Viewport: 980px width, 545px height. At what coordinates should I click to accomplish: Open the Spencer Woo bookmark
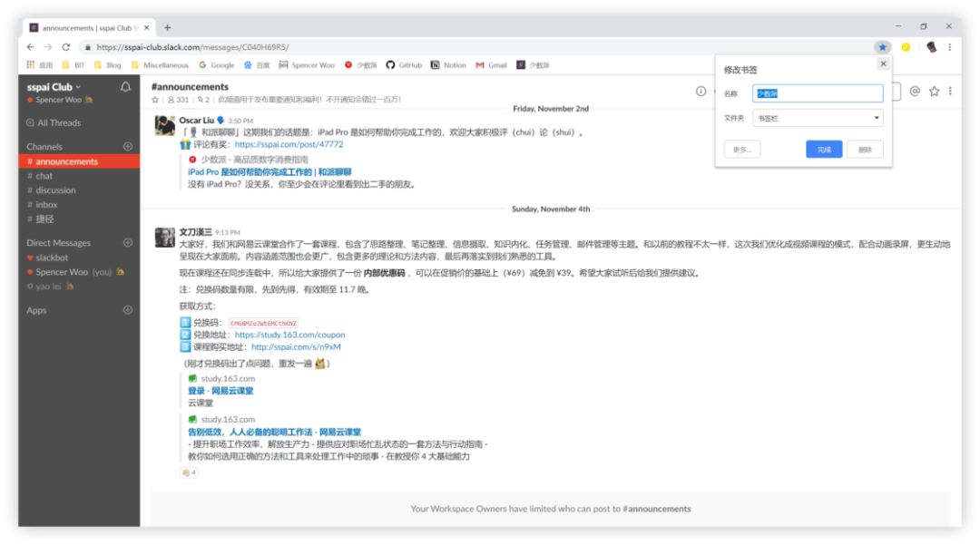pos(307,65)
